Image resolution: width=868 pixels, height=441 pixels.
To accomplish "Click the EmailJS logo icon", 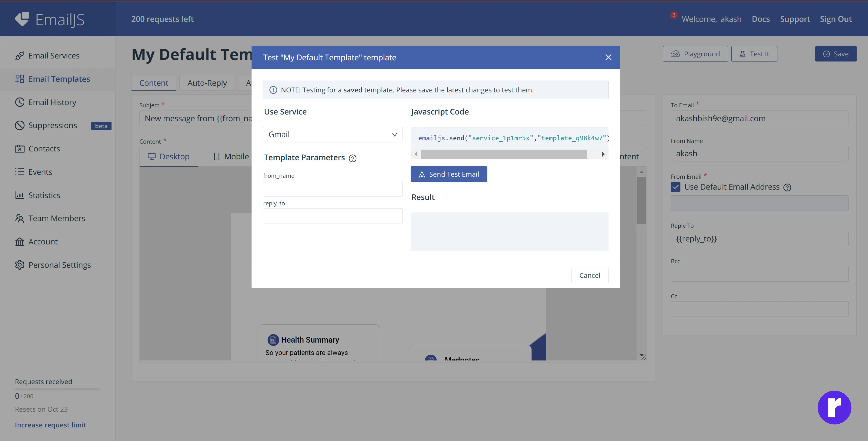I will pyautogui.click(x=22, y=19).
